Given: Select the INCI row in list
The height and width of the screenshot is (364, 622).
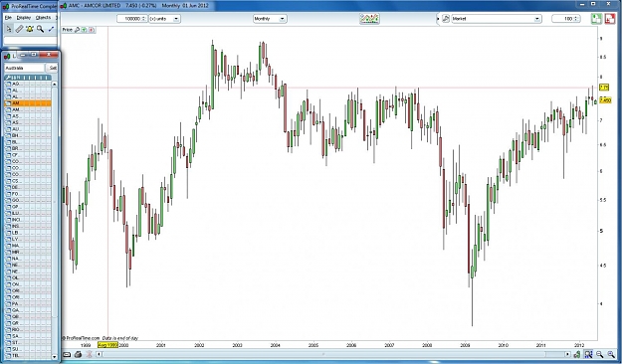Looking at the screenshot, I should point(28,220).
